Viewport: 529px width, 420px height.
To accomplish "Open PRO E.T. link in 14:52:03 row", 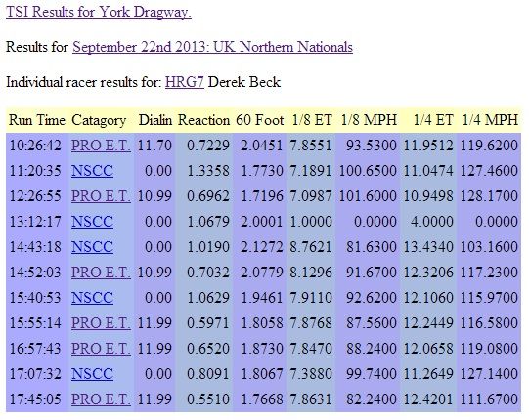I will click(101, 272).
